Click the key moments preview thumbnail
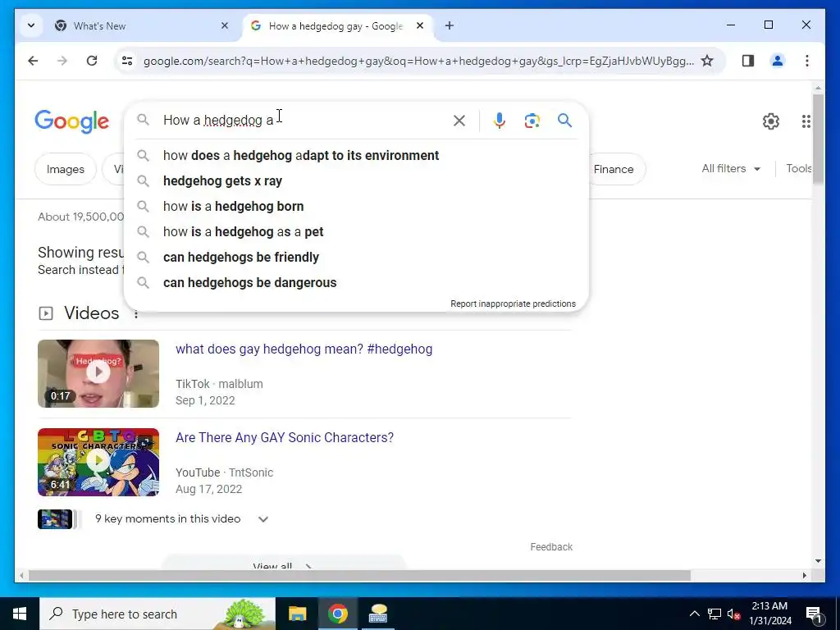840x630 pixels. pyautogui.click(x=55, y=519)
